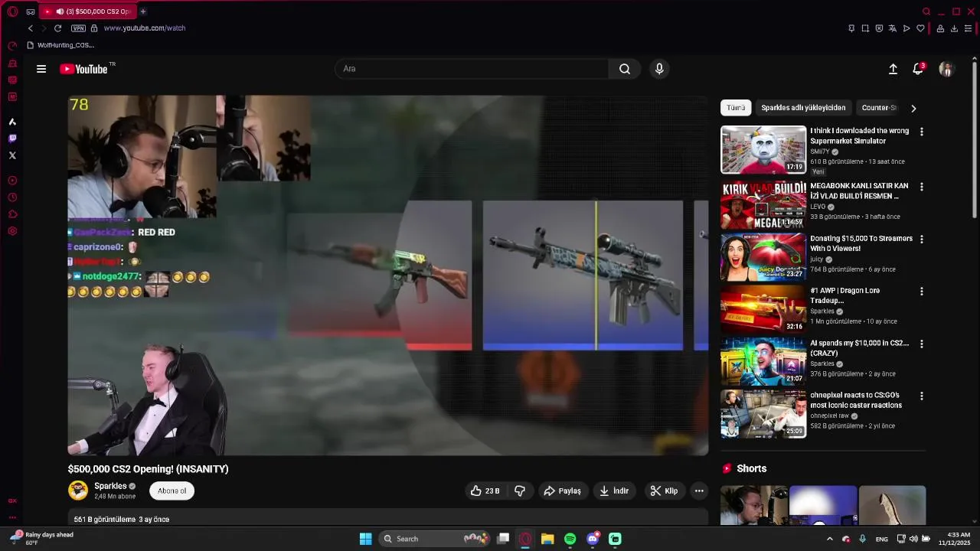Screen dimensions: 980x551
Task: Open options for MEGABONK KANLI video
Action: pos(921,187)
